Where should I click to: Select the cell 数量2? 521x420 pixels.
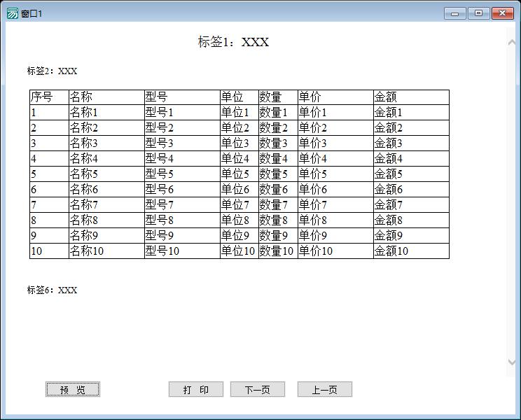279,128
